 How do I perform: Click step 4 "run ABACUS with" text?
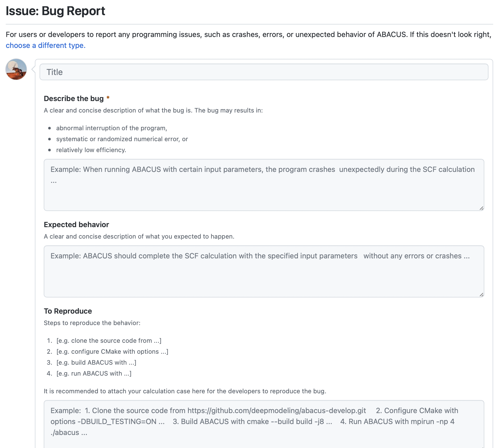[94, 374]
